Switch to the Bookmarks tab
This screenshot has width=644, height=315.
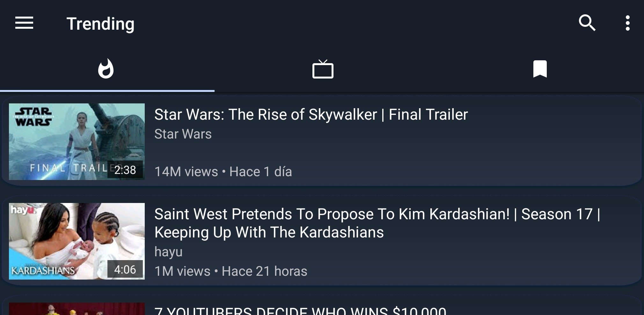coord(540,69)
